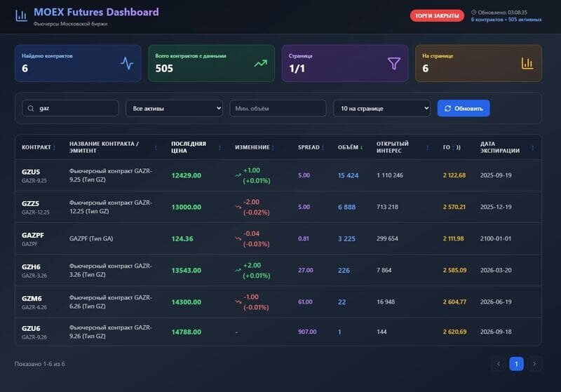Click open interest 713 218
The image size is (561, 392).
click(387, 207)
